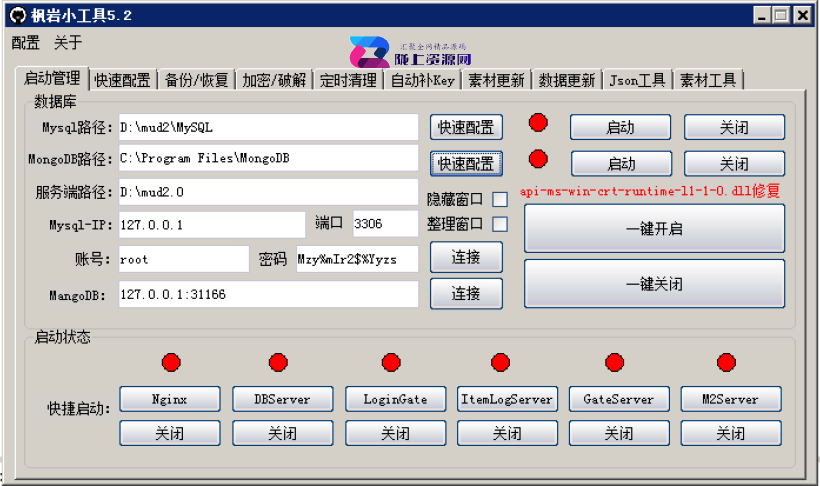Click the 一键开启 button
820x486 pixels.
tap(654, 229)
